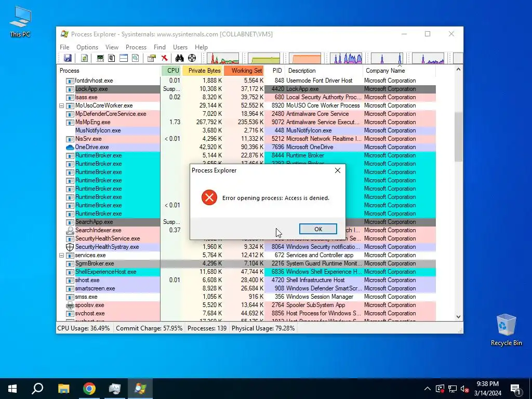The image size is (532, 399).
Task: Click the Properties toolbar icon
Action: (151, 58)
